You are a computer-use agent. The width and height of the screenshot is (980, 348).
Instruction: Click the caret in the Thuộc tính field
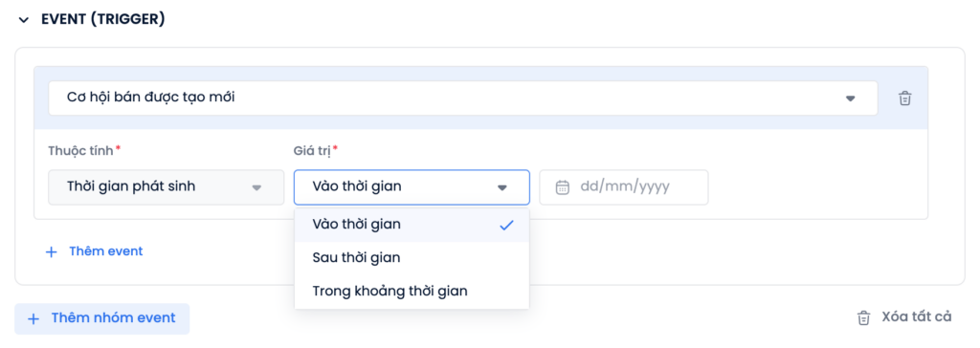pos(256,187)
